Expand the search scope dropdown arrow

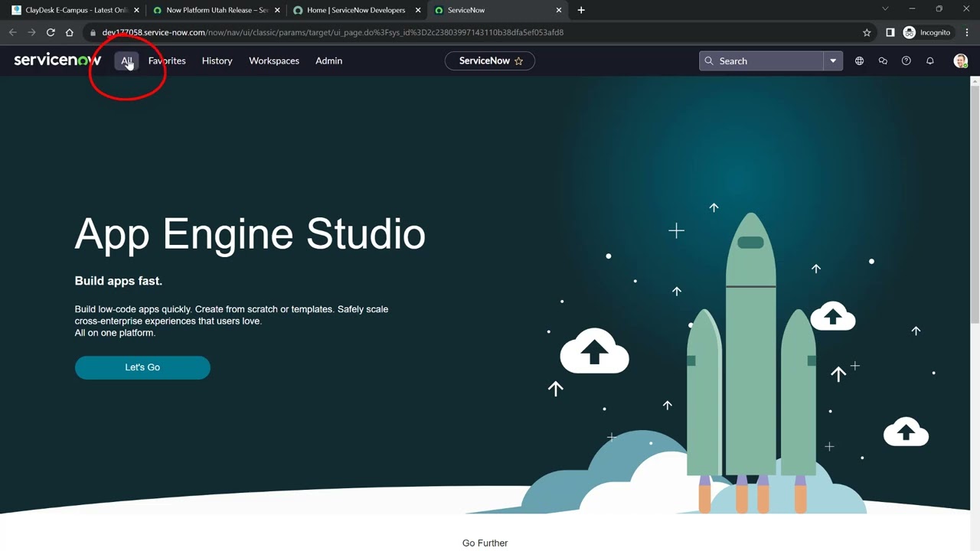coord(833,60)
